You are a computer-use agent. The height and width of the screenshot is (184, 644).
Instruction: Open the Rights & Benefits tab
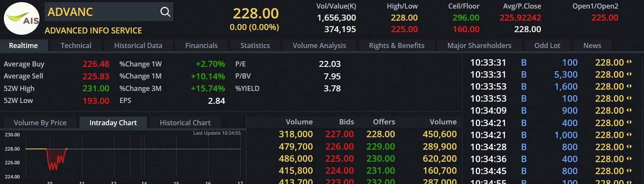(x=396, y=45)
